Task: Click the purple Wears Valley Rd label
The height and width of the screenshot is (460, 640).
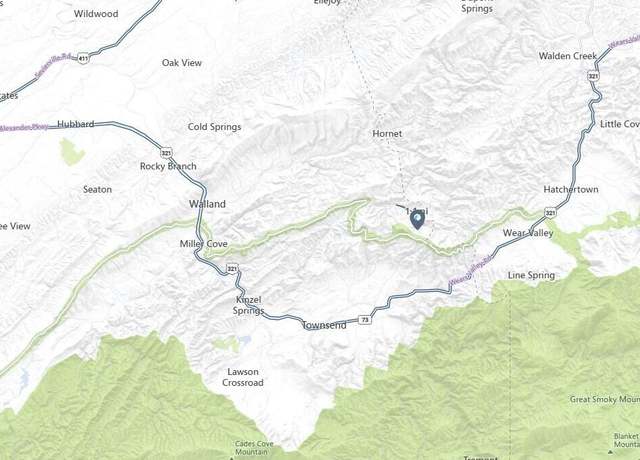Action: coord(469,271)
